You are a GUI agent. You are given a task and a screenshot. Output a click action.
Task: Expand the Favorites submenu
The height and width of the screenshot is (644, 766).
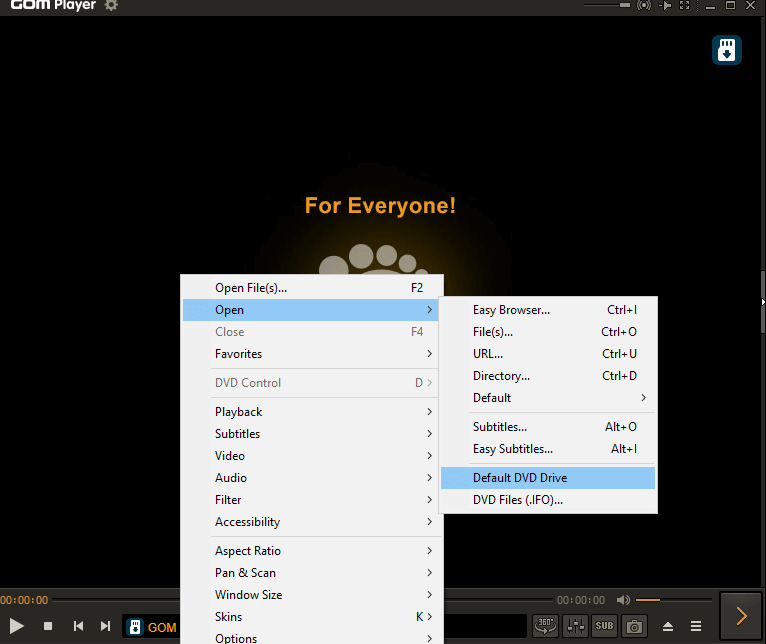point(311,354)
